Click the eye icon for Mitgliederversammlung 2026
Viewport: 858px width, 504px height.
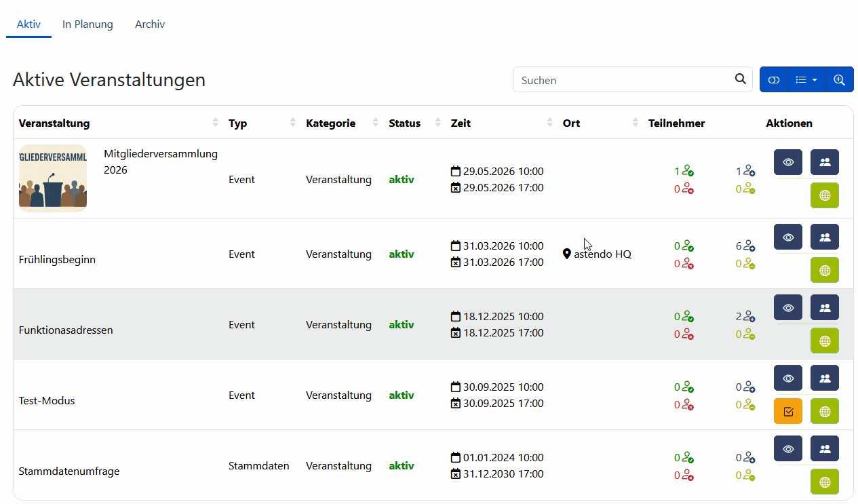click(x=787, y=162)
